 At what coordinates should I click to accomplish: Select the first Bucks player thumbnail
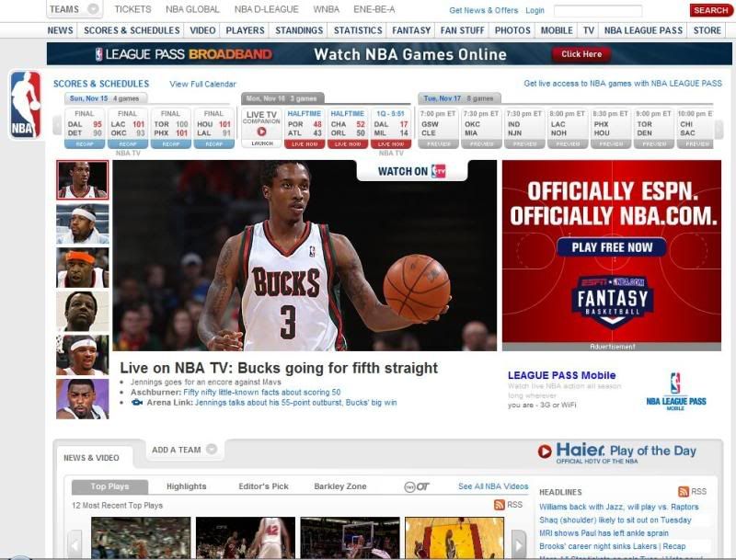(82, 180)
